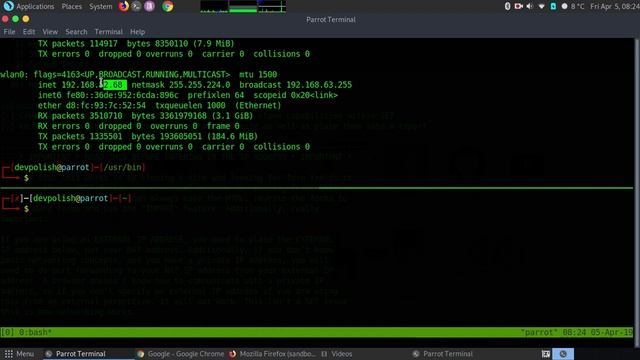Screen dimensions: 640x360
Task: Open the system monitor graph applet
Action: click(243, 7)
